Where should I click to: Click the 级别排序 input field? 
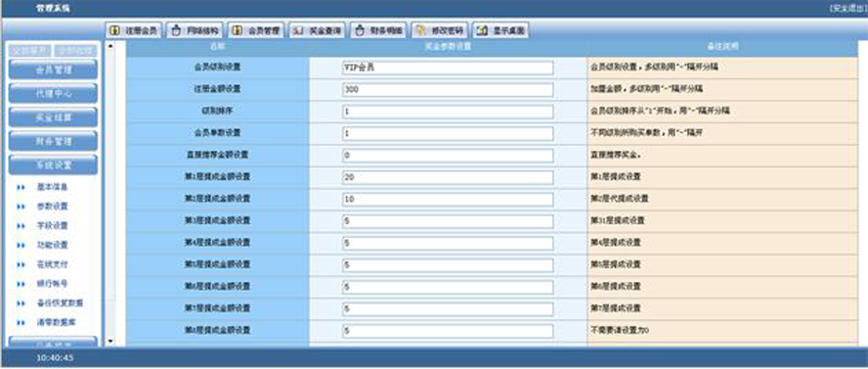[x=448, y=112]
